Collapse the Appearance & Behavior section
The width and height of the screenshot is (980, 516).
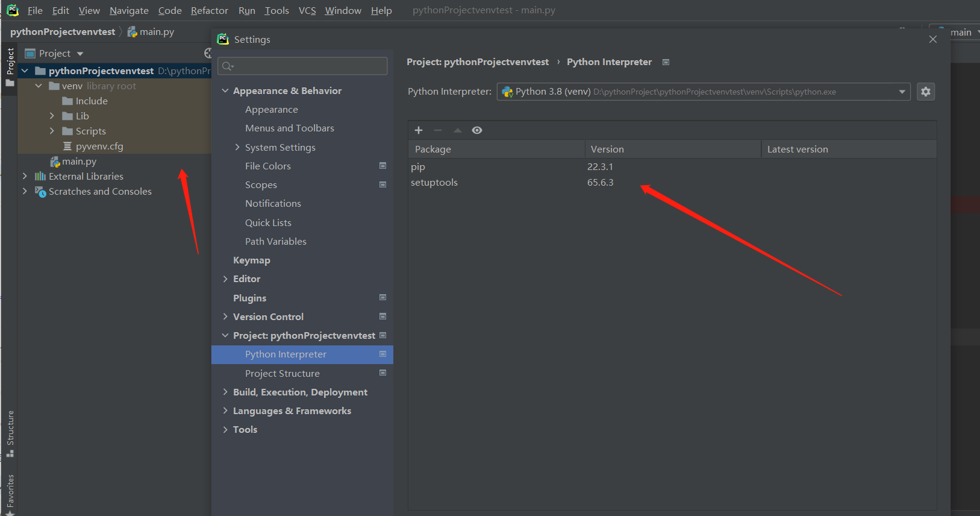click(225, 90)
